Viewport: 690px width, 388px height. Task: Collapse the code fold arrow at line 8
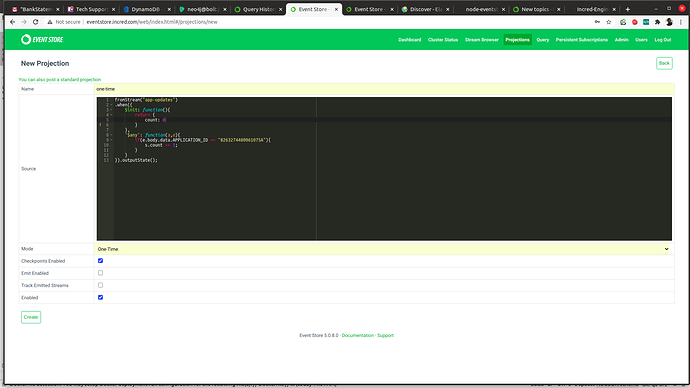[x=111, y=135]
